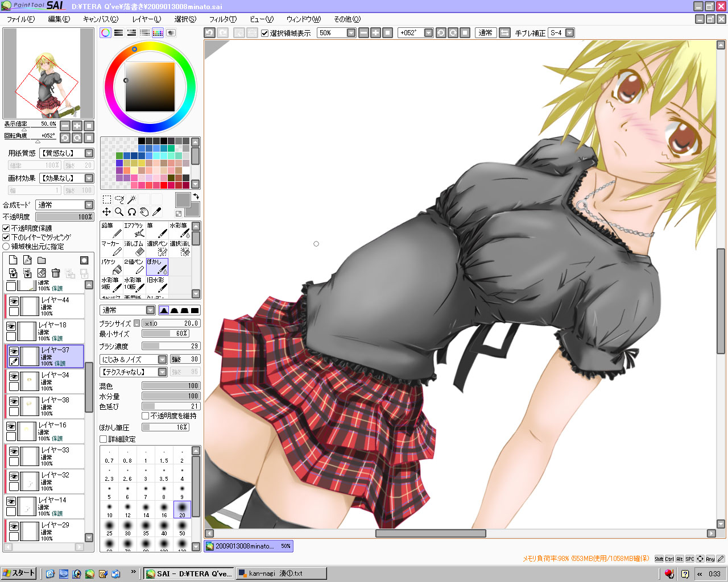The height and width of the screenshot is (582, 728).
Task: Select the ぼかし blur tool
Action: point(157,267)
